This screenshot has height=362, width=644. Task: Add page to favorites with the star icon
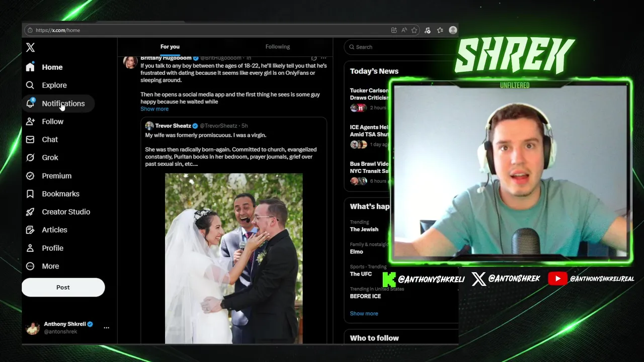(414, 30)
